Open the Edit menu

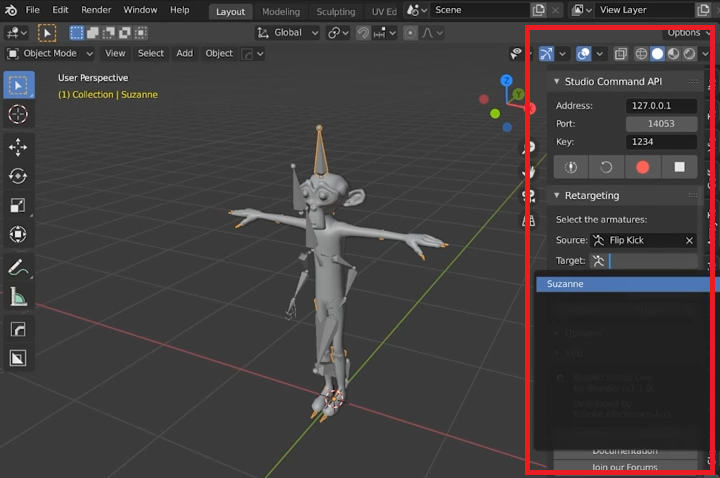click(60, 10)
